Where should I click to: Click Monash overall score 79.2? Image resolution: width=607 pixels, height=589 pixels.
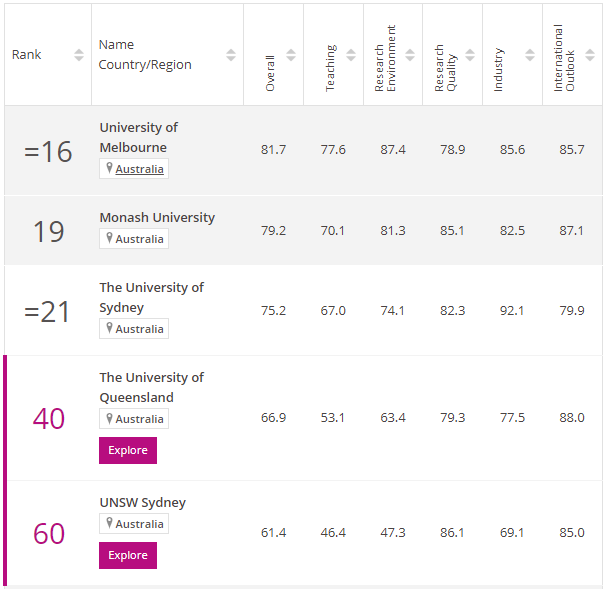[x=273, y=231]
